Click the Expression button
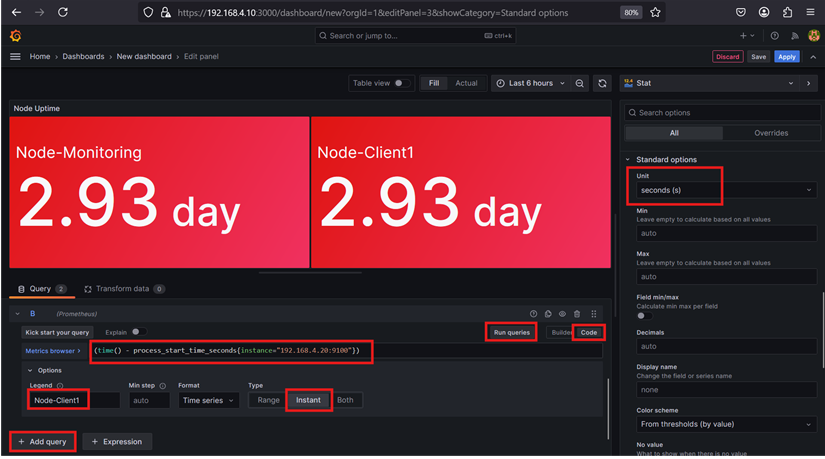This screenshot has height=459, width=825. click(117, 442)
